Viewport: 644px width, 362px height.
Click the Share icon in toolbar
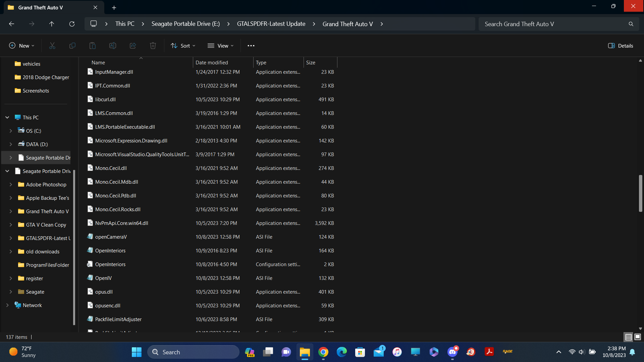(133, 46)
